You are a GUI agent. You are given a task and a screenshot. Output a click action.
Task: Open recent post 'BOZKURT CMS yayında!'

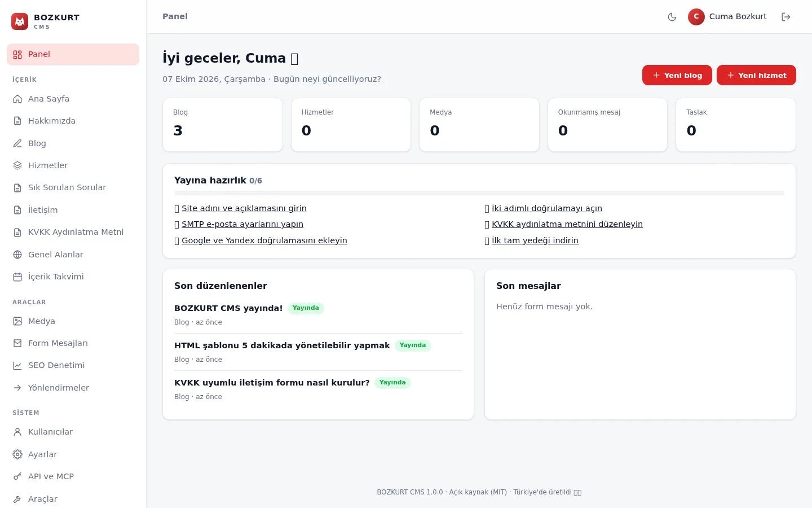point(228,308)
